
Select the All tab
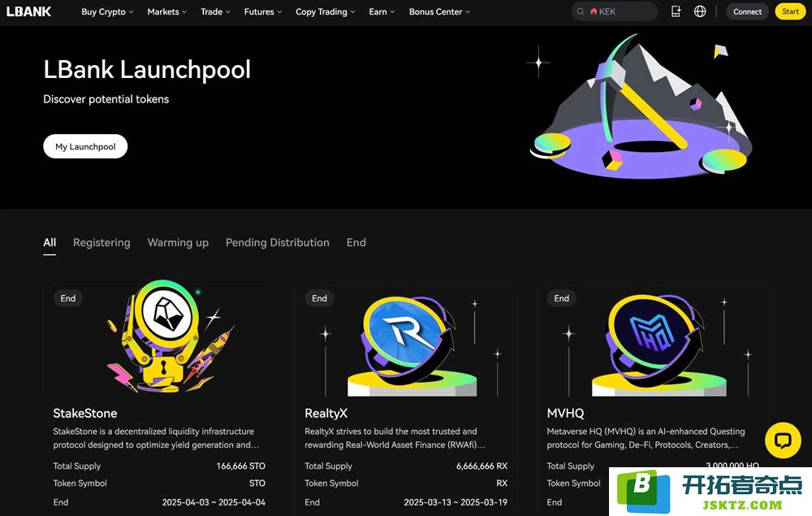click(50, 242)
